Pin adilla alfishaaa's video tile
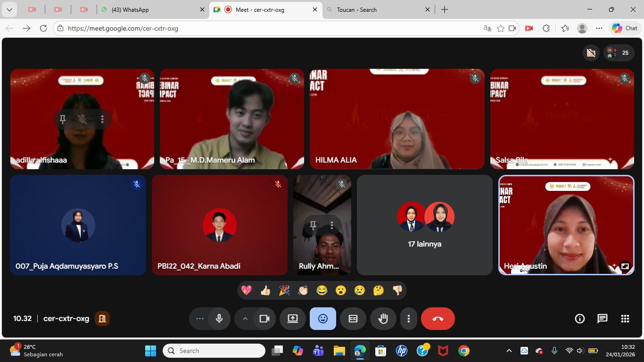644x362 pixels. point(63,119)
